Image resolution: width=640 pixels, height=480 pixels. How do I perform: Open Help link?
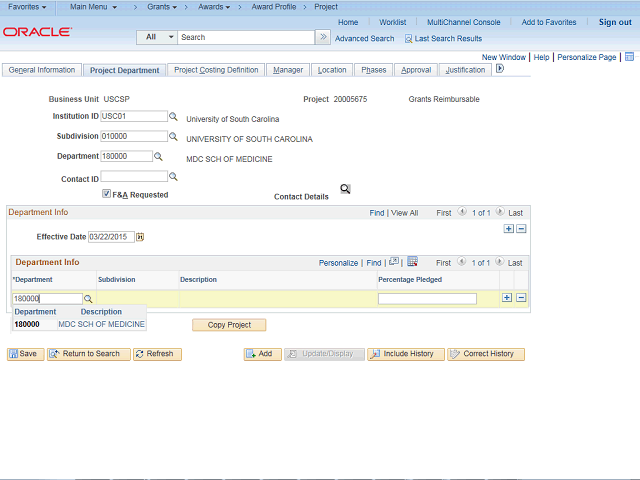tap(541, 57)
